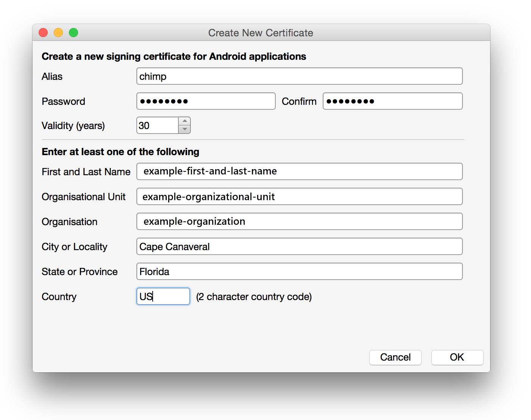Click the Create New Certificate title bar

pos(261,33)
